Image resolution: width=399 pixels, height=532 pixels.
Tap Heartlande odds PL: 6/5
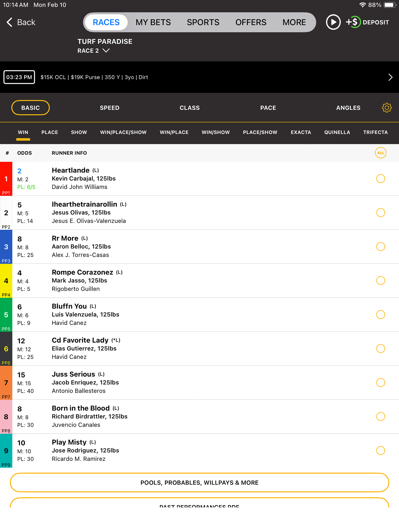(x=26, y=187)
